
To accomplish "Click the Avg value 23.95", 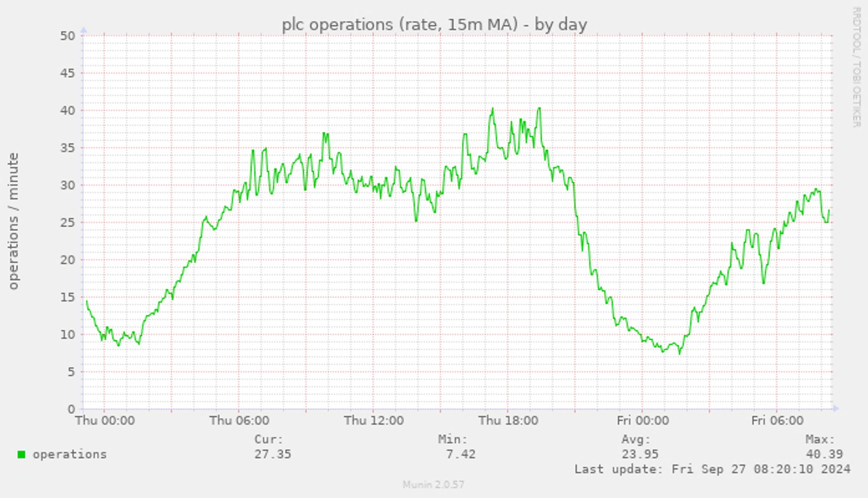I will [x=640, y=454].
